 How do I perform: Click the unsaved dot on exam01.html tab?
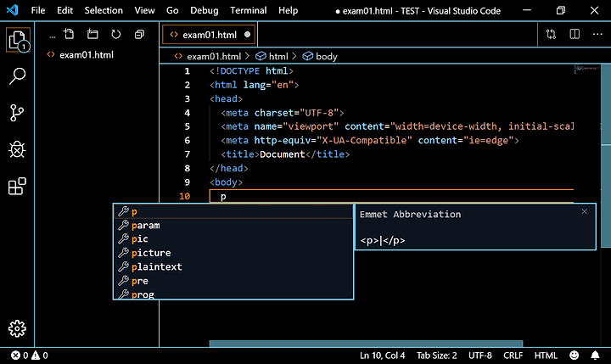tap(247, 35)
